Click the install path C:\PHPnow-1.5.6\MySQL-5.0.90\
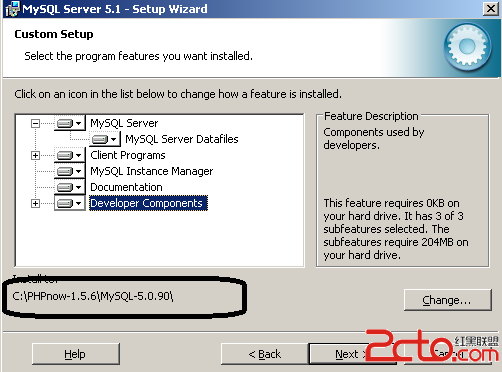Viewport: 502px width, 372px height. tap(93, 296)
